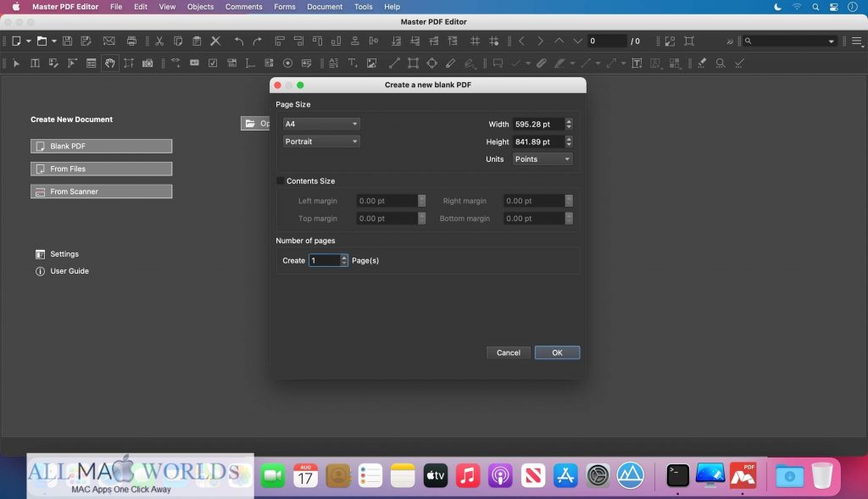Open the Music app in the Dock
868x499 pixels.
pos(468,475)
